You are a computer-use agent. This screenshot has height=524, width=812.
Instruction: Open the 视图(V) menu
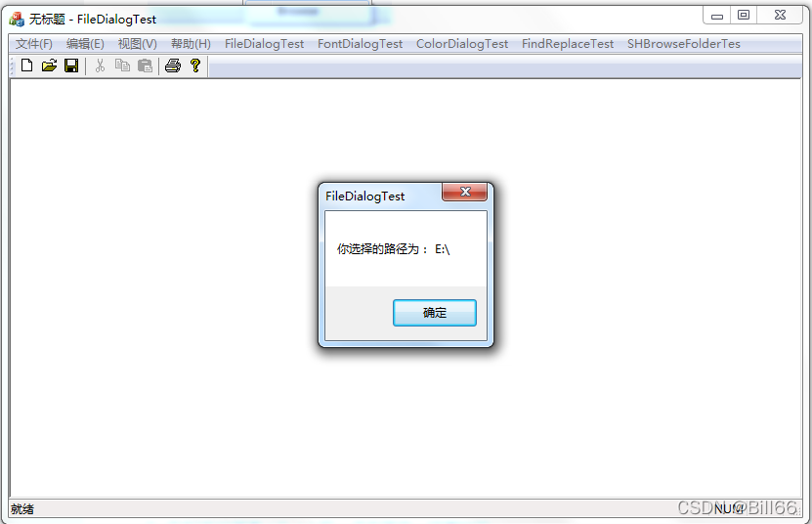point(137,44)
